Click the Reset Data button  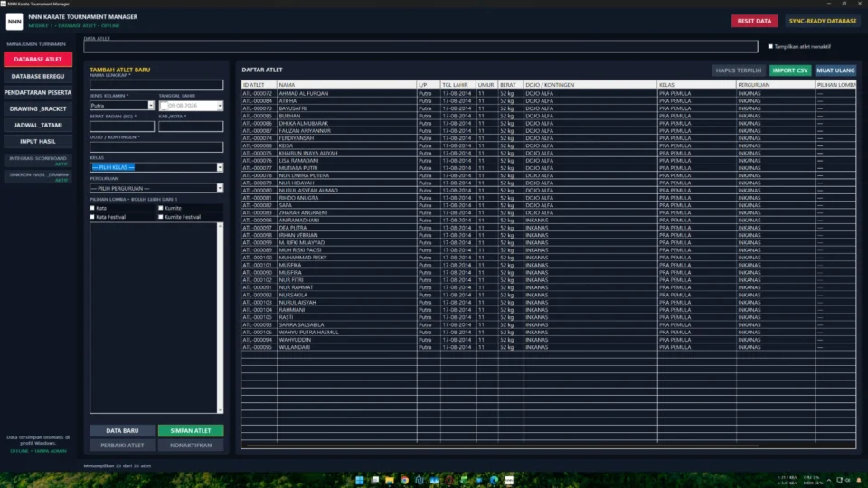(754, 21)
